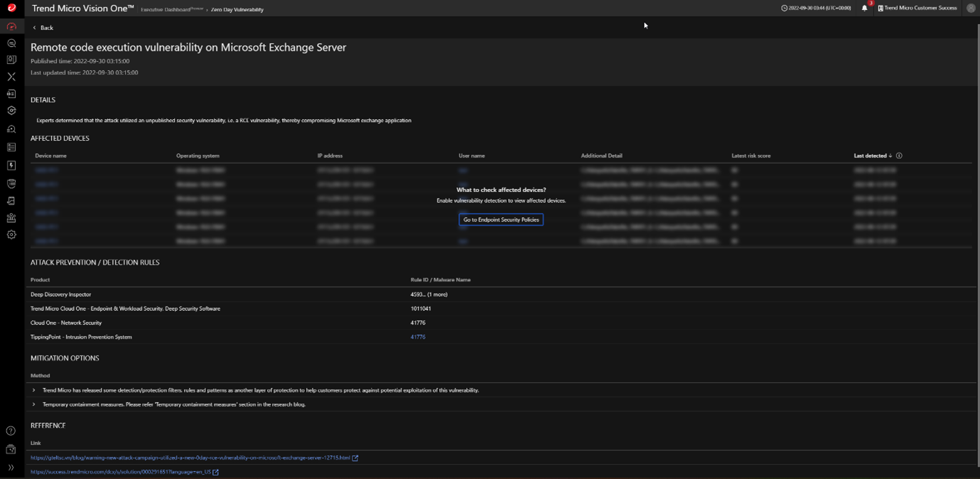Viewport: 980px width, 479px height.
Task: Open Trend Micro Customer Success account menu
Action: click(917, 9)
